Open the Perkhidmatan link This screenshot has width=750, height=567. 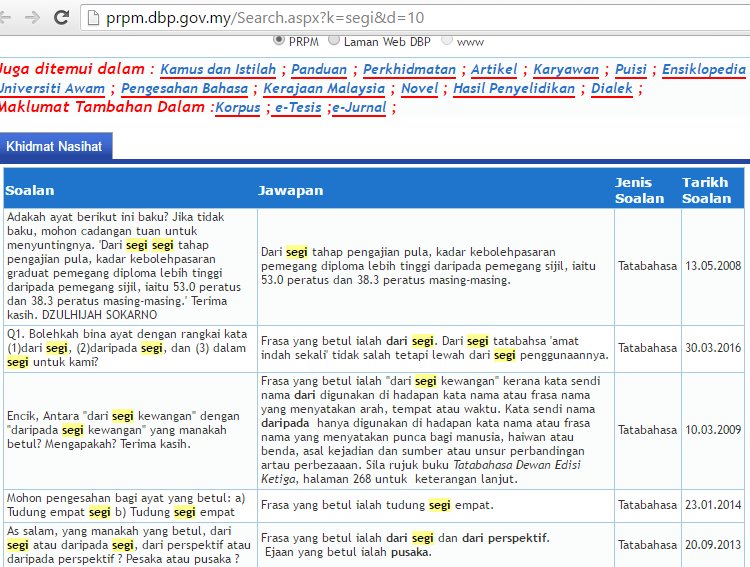click(409, 69)
